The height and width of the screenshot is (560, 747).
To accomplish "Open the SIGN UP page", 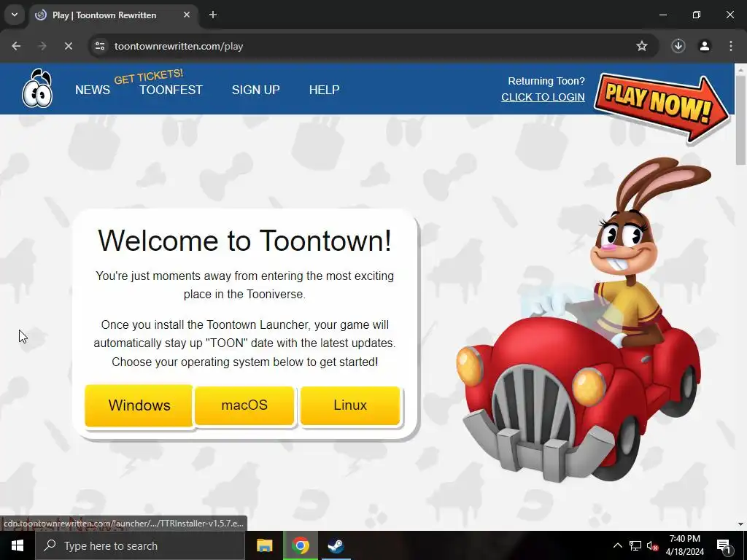I will tap(256, 90).
